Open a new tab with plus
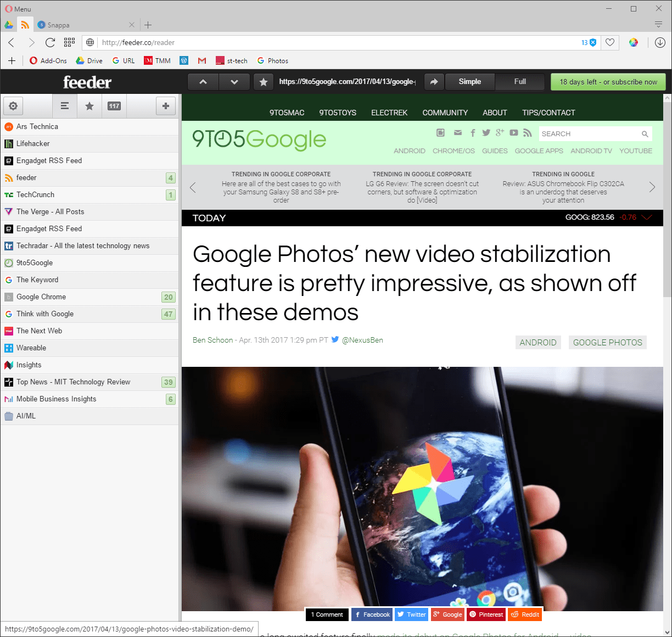 click(x=148, y=25)
